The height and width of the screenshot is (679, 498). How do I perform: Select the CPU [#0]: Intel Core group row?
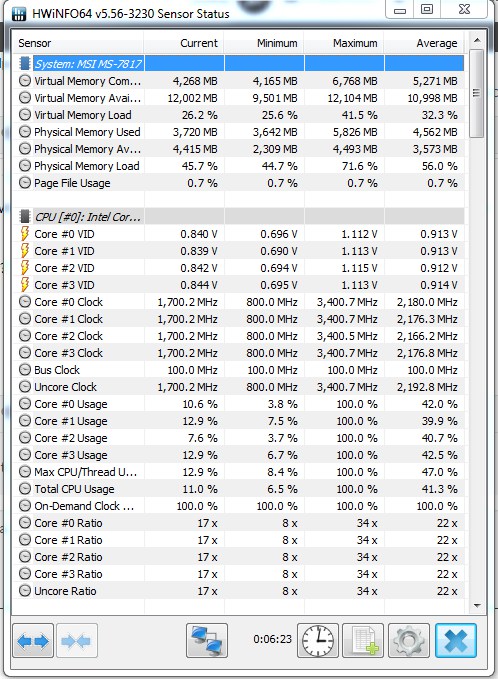tap(239, 217)
